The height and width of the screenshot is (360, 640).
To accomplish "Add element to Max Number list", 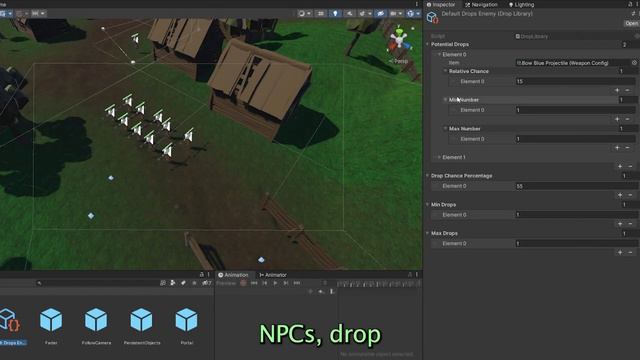I will pyautogui.click(x=617, y=148).
